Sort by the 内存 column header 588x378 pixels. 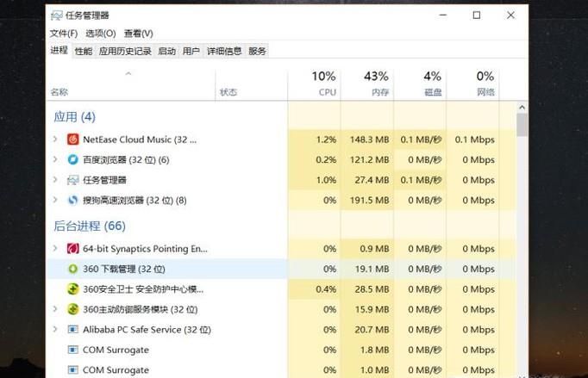(x=367, y=85)
